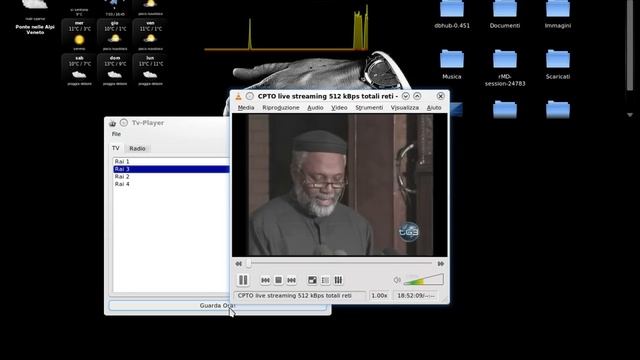Click the 1.00x playback speed indicator
The height and width of the screenshot is (360, 640).
(x=379, y=296)
